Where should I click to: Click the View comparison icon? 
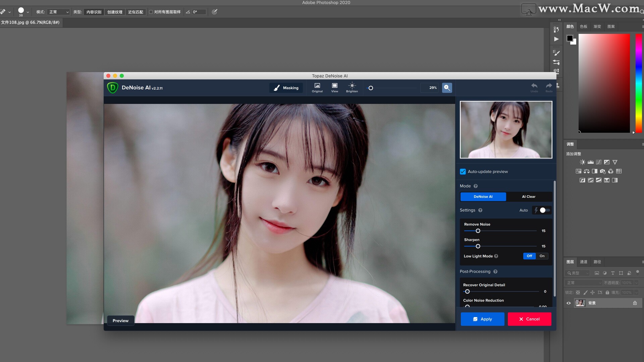point(335,87)
